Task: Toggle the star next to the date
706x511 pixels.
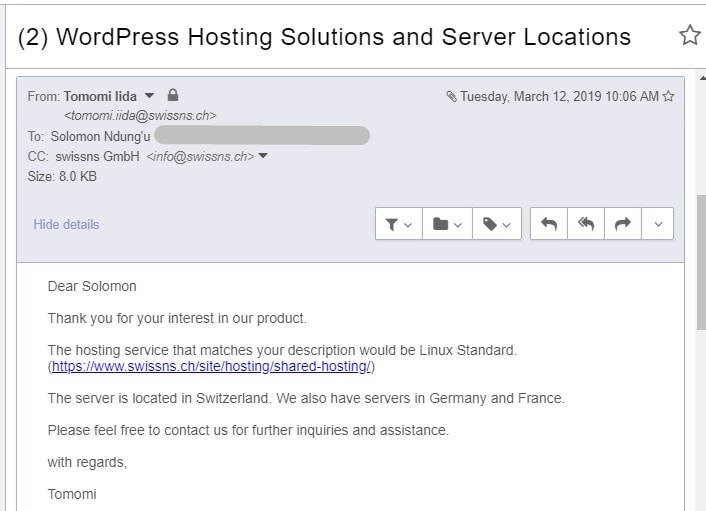Action: point(669,96)
